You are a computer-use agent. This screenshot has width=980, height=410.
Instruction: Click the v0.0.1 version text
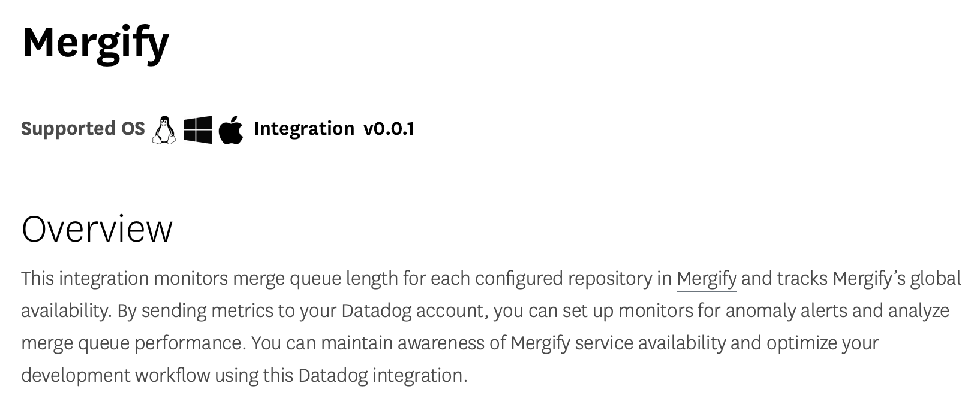point(389,129)
